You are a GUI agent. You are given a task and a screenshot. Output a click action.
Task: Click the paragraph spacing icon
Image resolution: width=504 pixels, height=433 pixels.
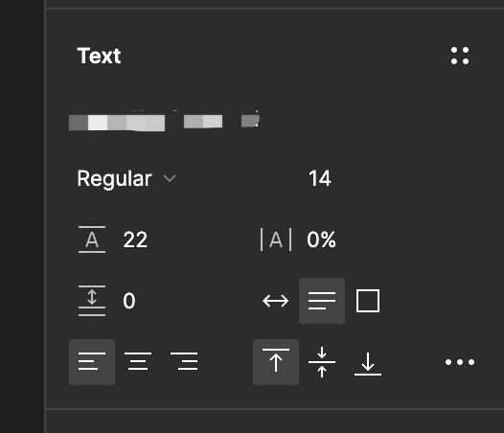click(92, 301)
